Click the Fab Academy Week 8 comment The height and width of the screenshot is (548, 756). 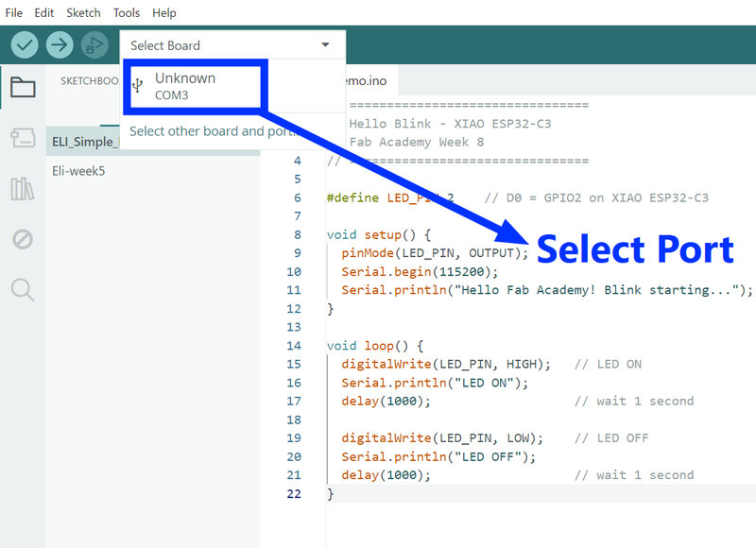coord(417,142)
